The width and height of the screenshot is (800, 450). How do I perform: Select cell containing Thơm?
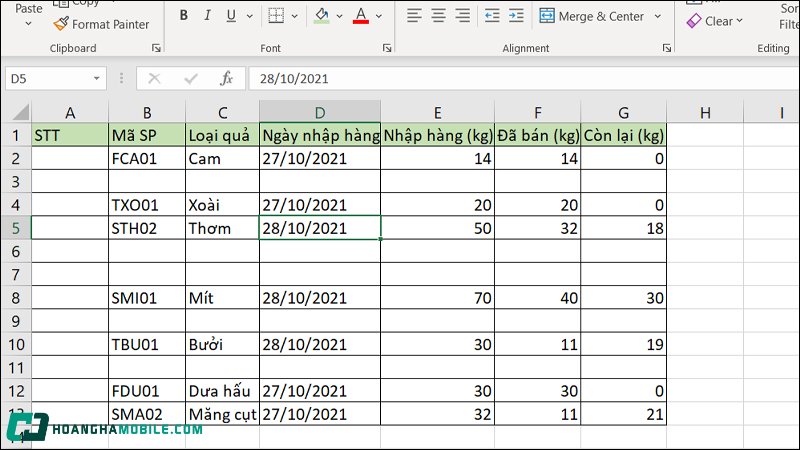coord(222,228)
